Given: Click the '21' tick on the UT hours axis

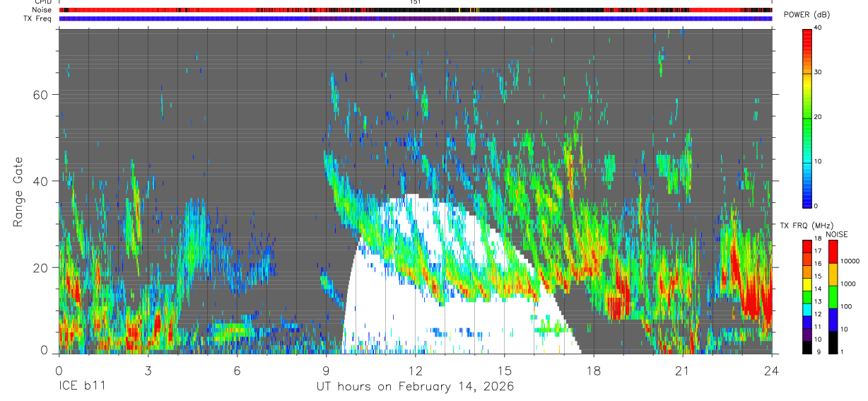Looking at the screenshot, I should tap(682, 371).
